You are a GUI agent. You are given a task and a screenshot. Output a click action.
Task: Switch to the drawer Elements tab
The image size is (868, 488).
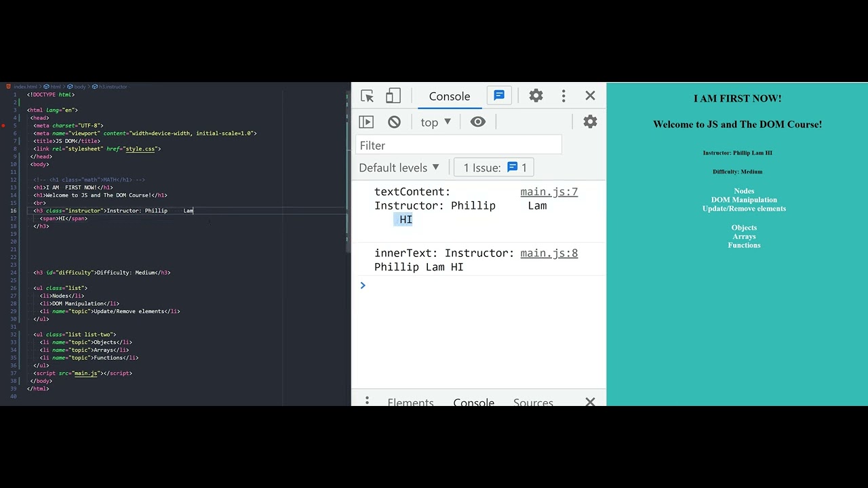coord(410,402)
